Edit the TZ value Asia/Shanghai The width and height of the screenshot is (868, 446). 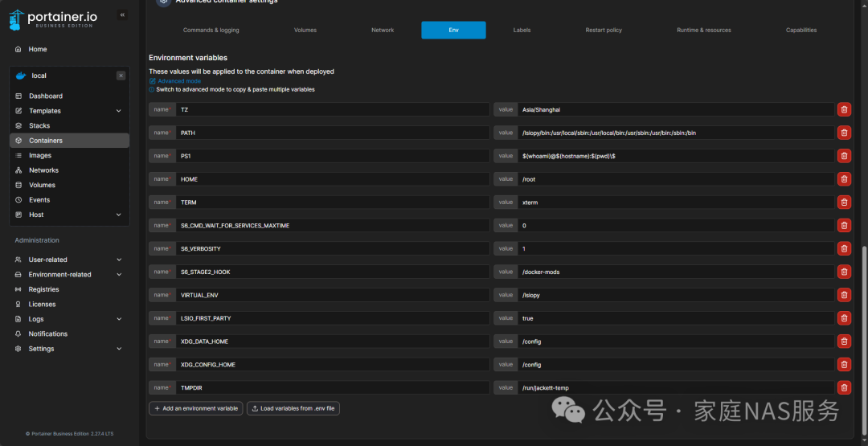[676, 109]
